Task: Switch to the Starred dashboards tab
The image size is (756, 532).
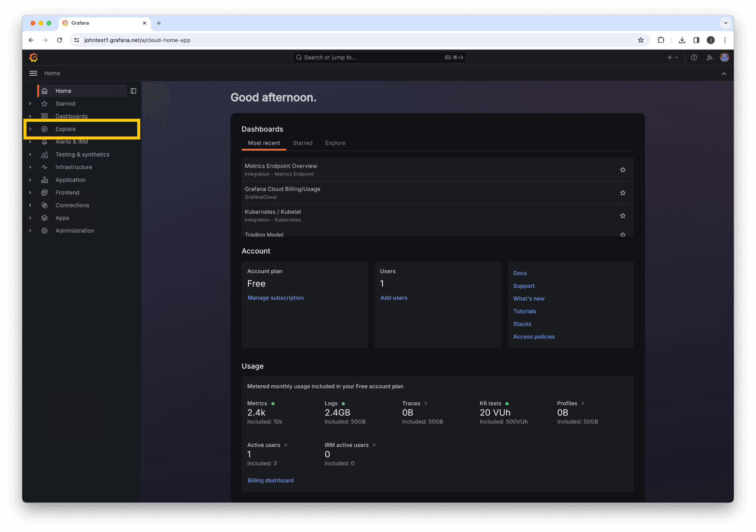Action: [303, 143]
